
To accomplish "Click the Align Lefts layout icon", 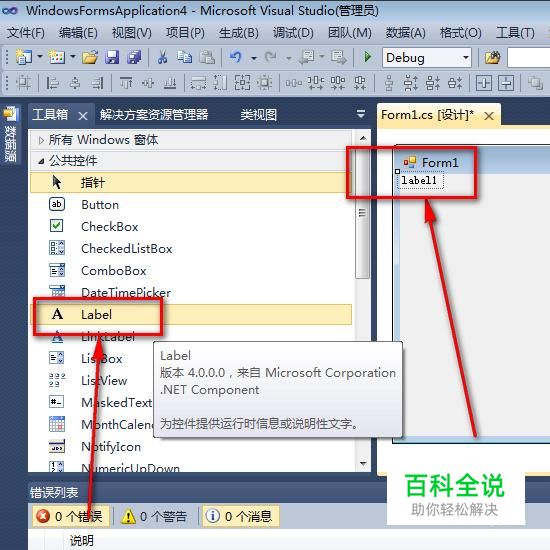I will (53, 83).
